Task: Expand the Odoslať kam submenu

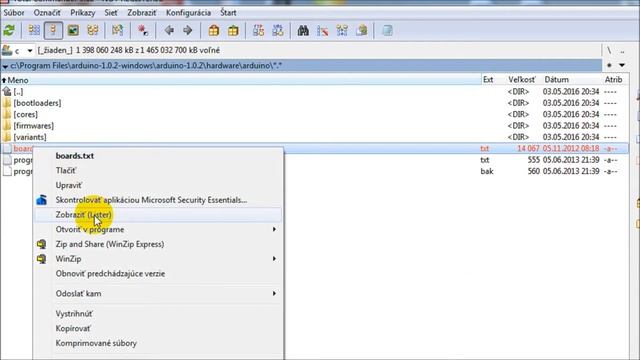Action: [158, 293]
